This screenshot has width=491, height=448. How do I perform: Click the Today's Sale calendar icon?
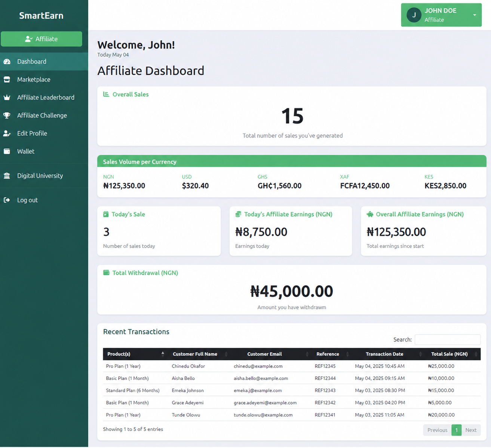coord(106,214)
